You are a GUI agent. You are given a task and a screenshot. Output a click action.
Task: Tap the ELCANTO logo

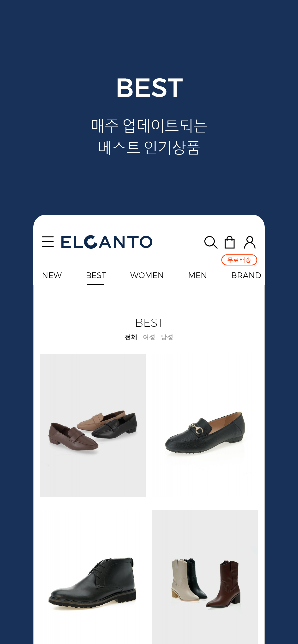click(x=107, y=242)
